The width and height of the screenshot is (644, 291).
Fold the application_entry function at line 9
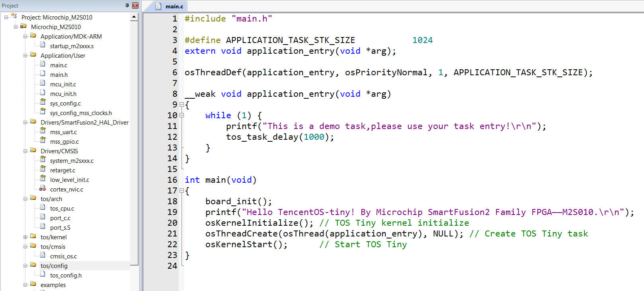point(181,105)
